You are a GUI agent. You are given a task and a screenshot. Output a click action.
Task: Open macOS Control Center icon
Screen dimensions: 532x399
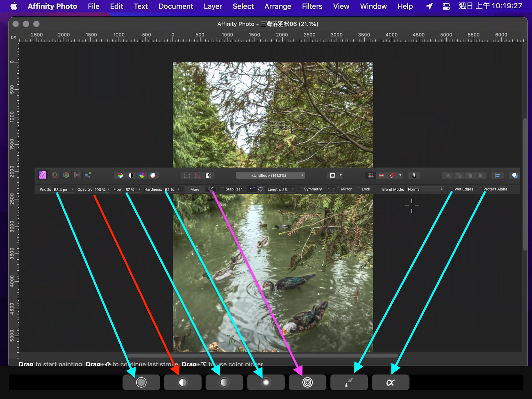coord(446,6)
